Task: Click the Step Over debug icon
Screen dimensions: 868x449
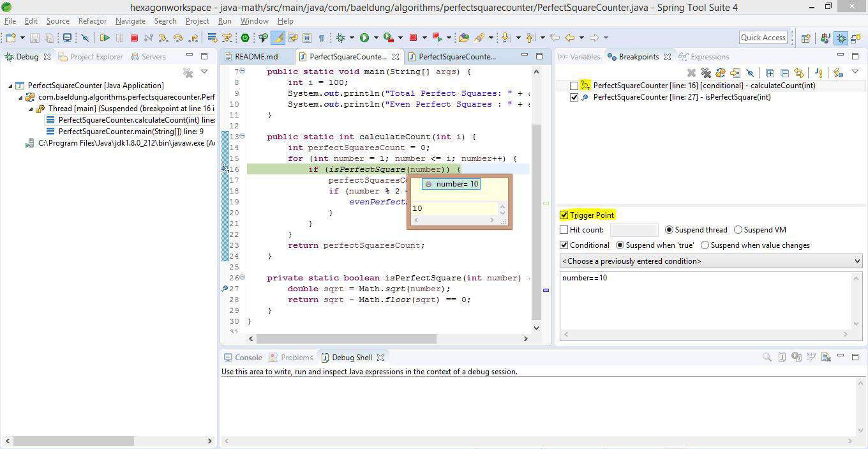Action: pyautogui.click(x=179, y=37)
